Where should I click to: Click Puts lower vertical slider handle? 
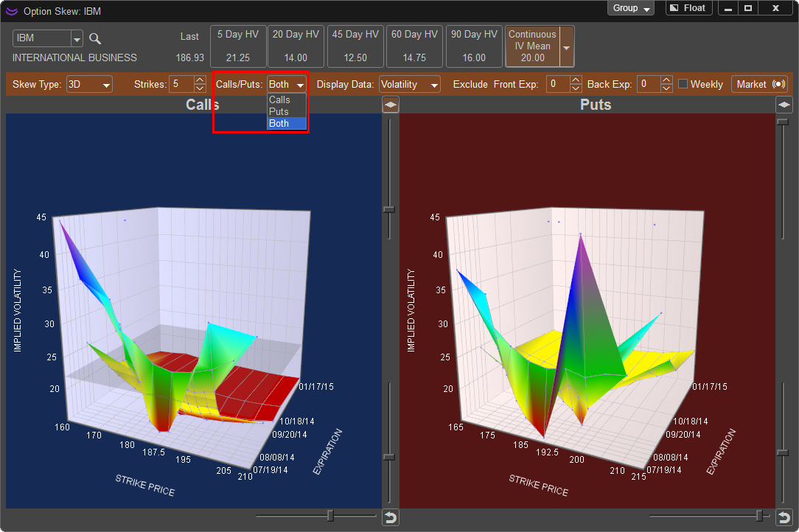[783, 452]
